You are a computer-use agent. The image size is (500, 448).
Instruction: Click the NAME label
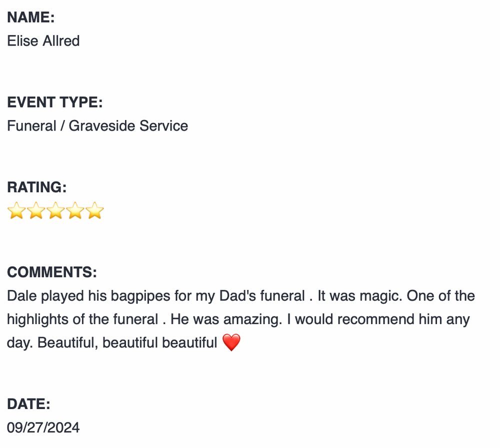[30, 17]
